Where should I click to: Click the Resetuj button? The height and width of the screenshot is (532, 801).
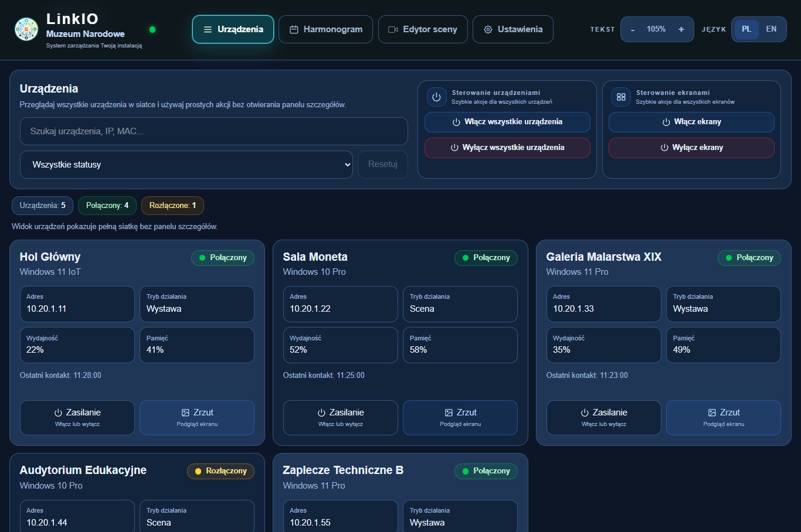click(x=383, y=165)
